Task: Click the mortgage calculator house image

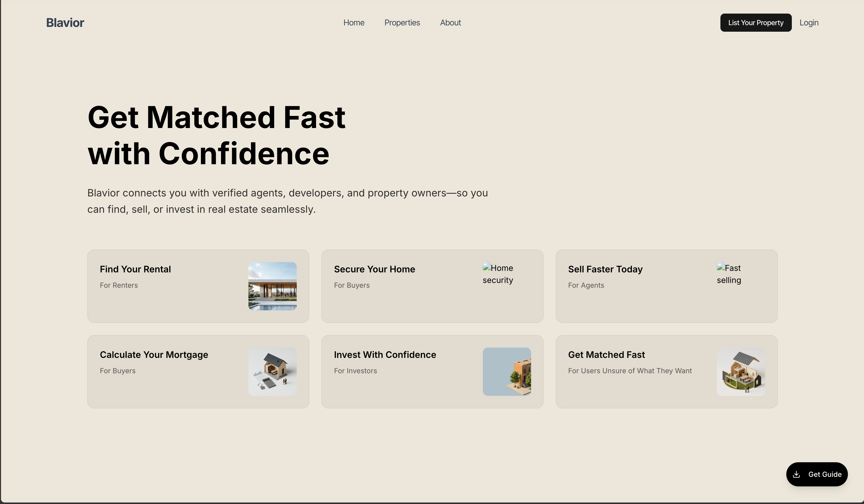Action: (272, 371)
